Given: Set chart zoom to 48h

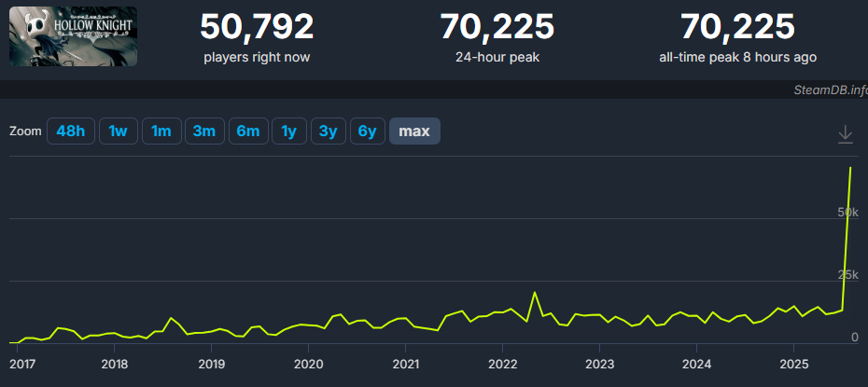Looking at the screenshot, I should point(71,131).
